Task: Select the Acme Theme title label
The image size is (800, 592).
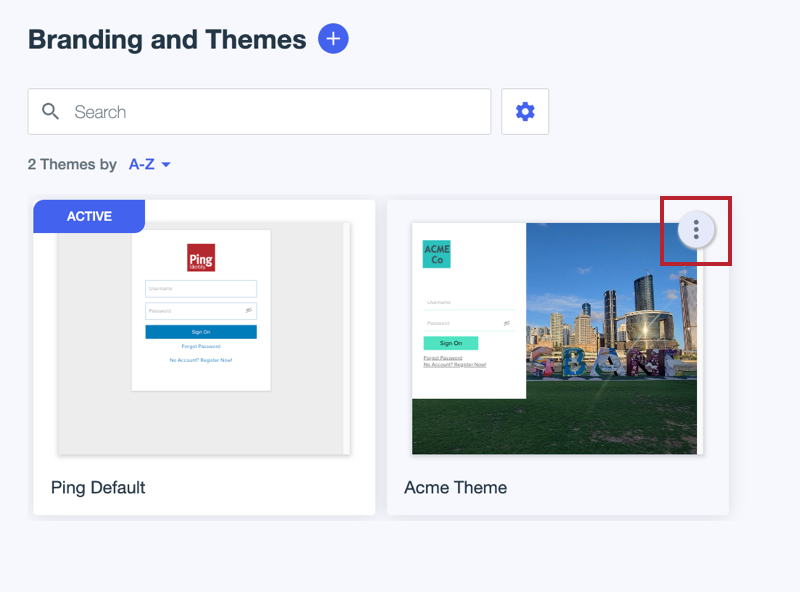Action: (455, 488)
